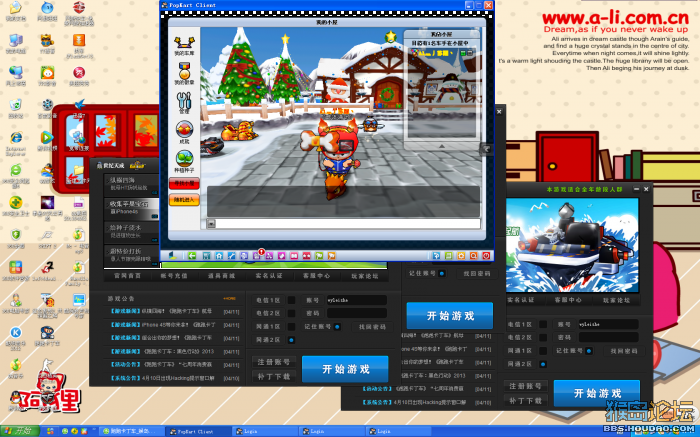
Task: Open 账号充值 in left login window
Action: (174, 276)
